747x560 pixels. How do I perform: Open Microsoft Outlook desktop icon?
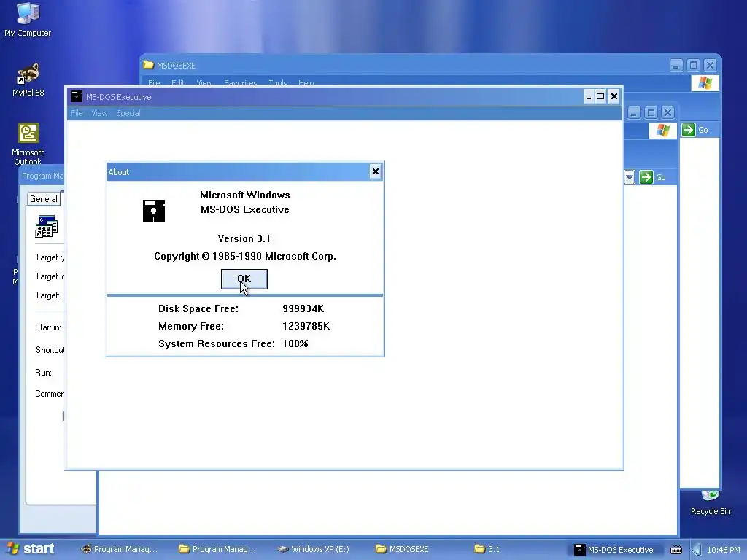pyautogui.click(x=28, y=144)
